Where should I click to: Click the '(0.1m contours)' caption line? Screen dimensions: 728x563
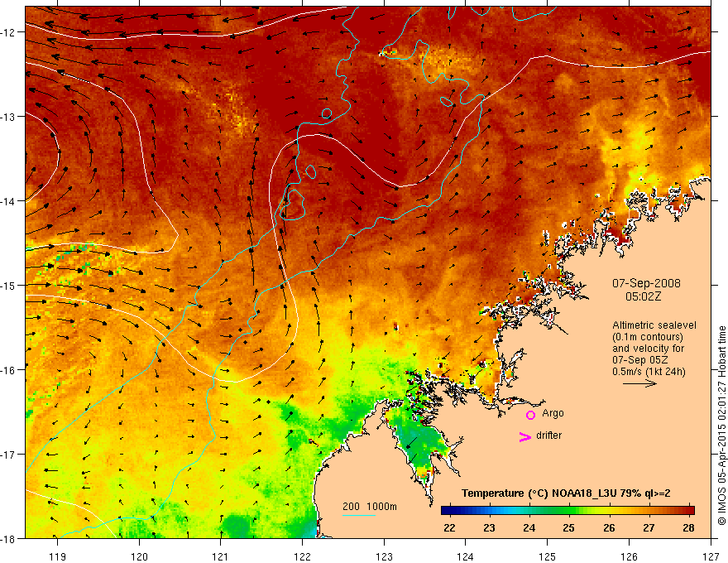point(648,337)
